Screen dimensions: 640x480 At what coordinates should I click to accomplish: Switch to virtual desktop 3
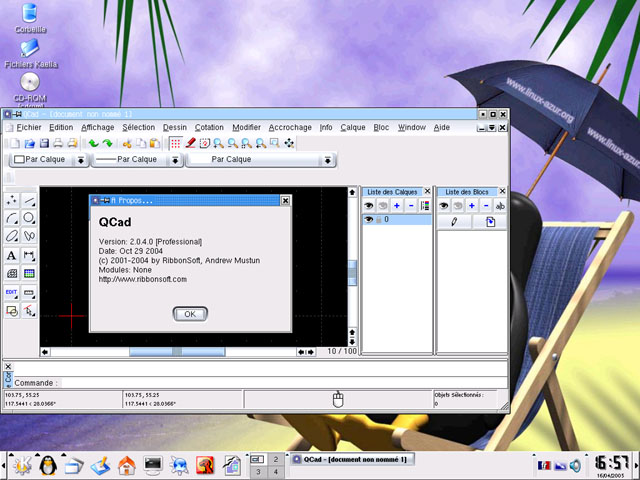pyautogui.click(x=258, y=472)
